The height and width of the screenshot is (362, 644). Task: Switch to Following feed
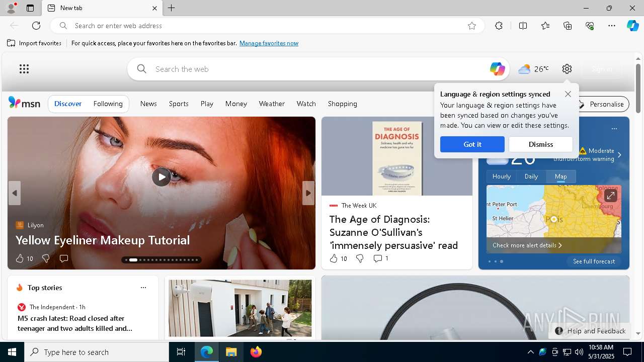(108, 104)
